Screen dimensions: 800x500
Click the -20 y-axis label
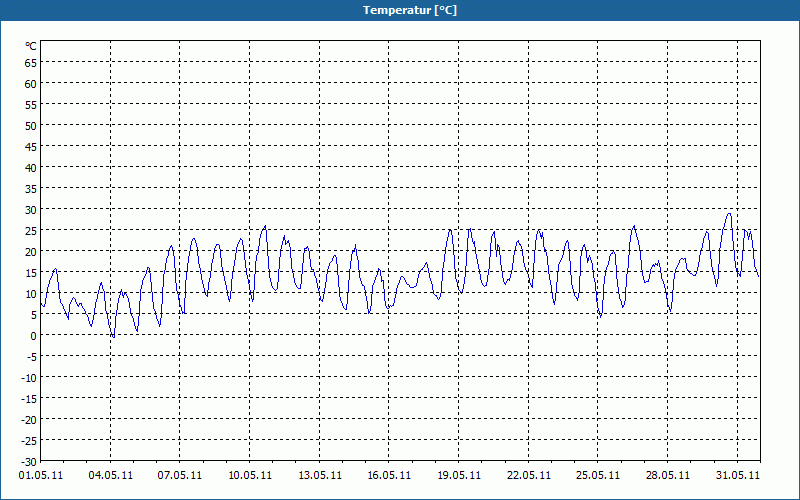[29, 420]
